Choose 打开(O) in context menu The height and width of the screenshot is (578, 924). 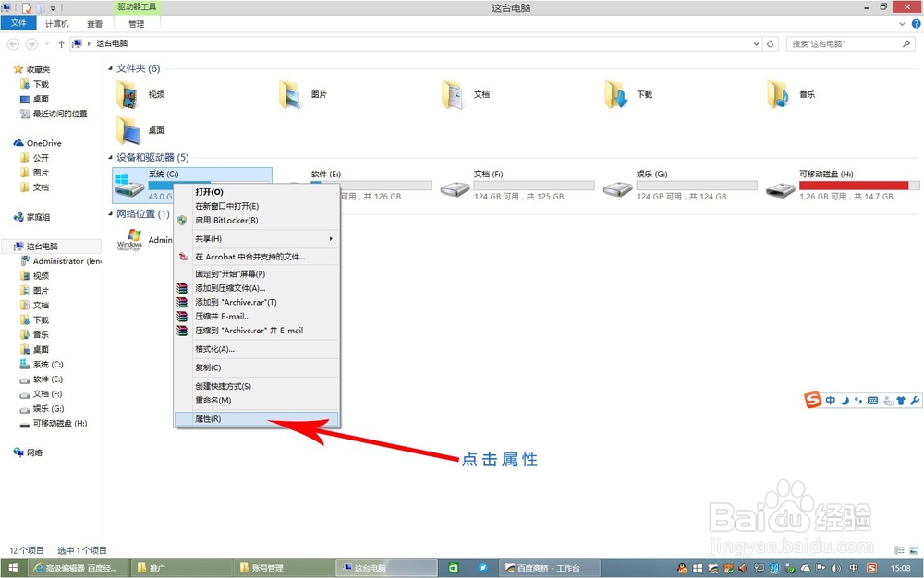(x=257, y=192)
